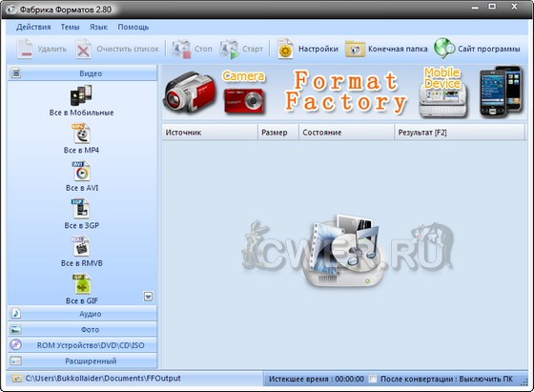Click the icon beside Расширенный
Screen dimensions: 534x392
(x=16, y=361)
